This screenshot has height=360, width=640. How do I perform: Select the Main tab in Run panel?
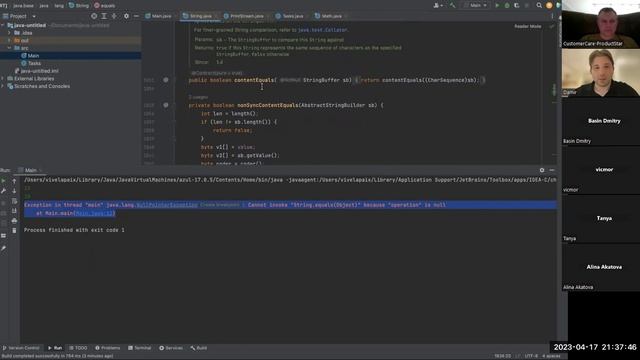click(x=31, y=170)
